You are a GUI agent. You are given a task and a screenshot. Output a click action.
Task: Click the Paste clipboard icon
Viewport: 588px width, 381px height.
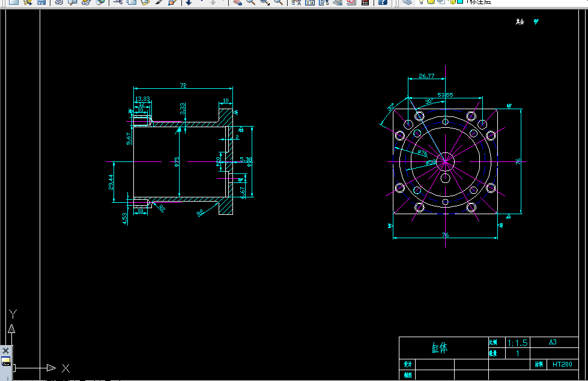(145, 2)
